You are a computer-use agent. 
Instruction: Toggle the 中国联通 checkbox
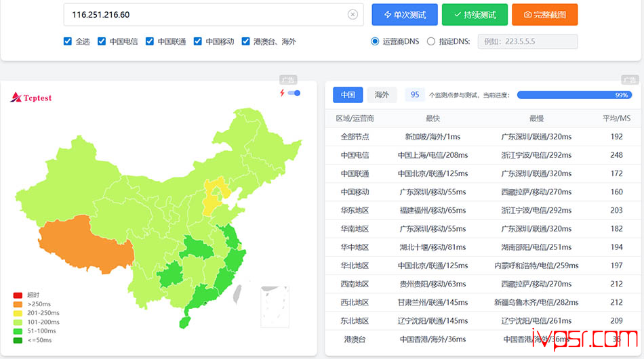150,41
